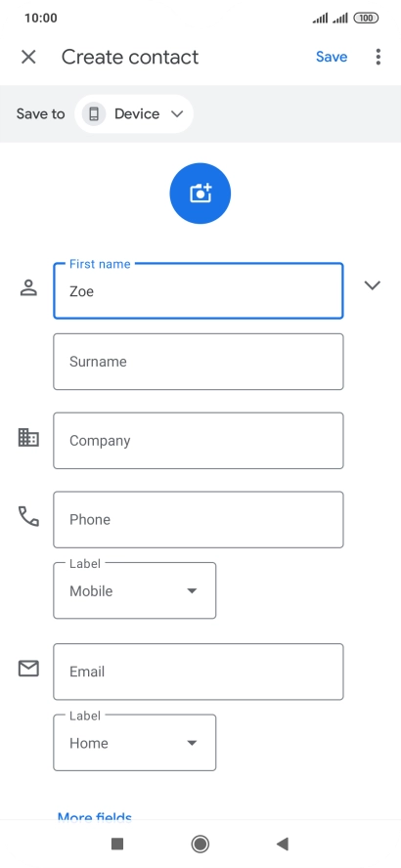
Task: Tap the Android back triangle button
Action: [x=283, y=844]
